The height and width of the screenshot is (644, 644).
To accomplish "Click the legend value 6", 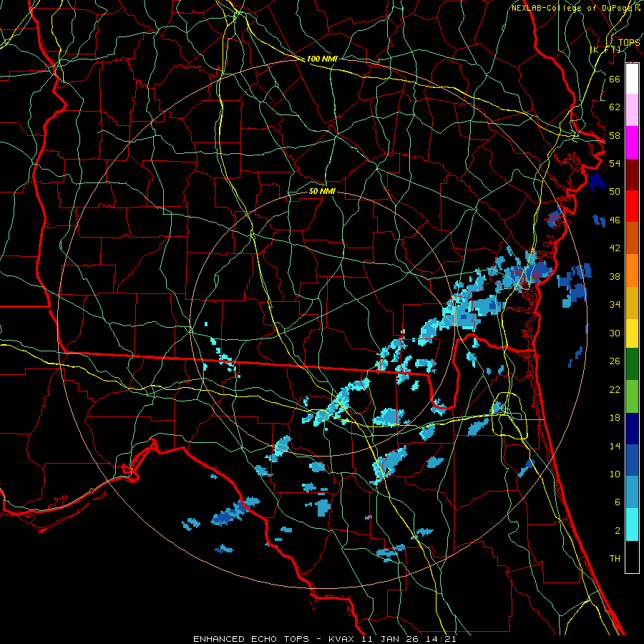I will (617, 502).
